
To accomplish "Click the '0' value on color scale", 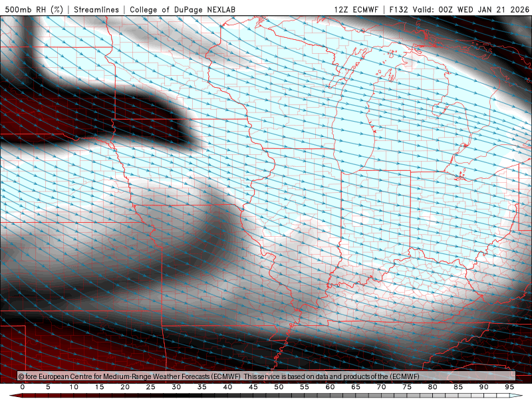I will pos(23,387).
